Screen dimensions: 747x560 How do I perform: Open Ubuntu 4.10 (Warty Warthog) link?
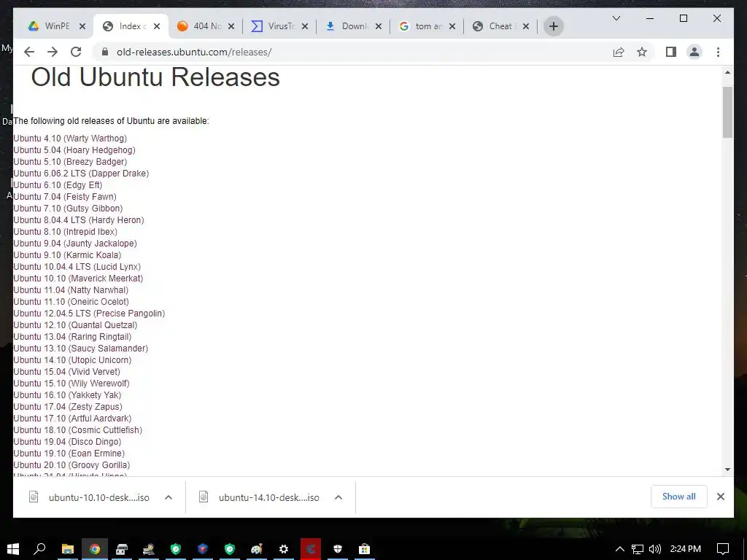coord(70,139)
